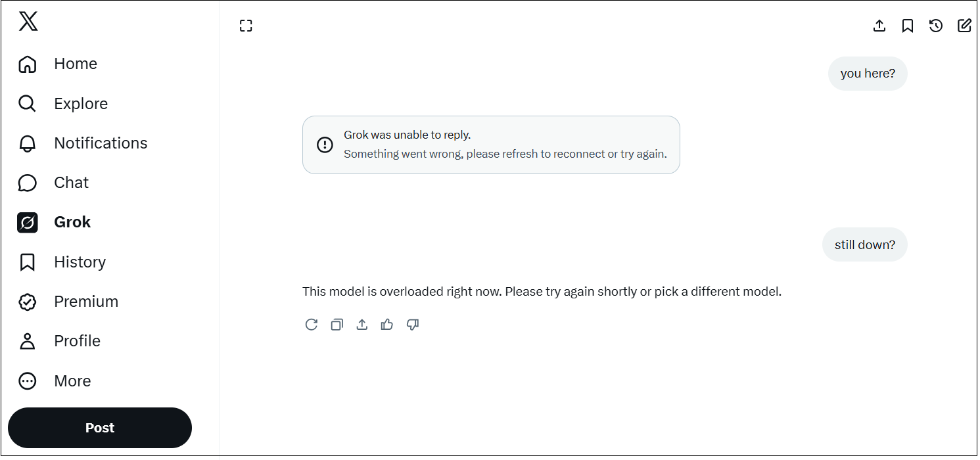The height and width of the screenshot is (460, 980).
Task: Open Premium from the sidebar
Action: (x=86, y=302)
